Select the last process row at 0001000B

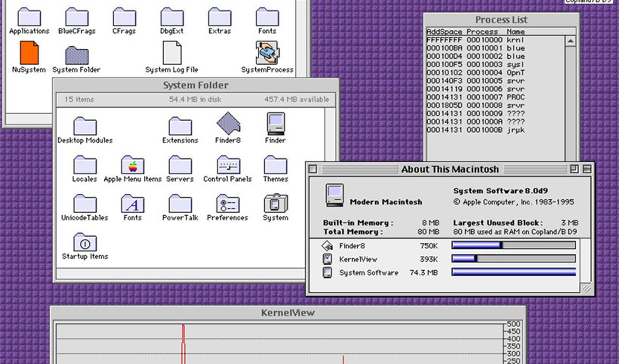pyautogui.click(x=495, y=130)
